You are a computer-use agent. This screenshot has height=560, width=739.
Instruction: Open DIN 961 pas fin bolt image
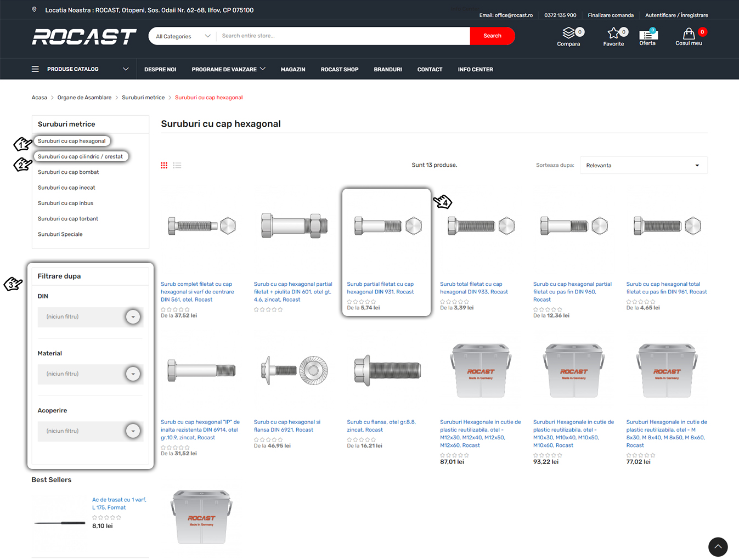667,226
